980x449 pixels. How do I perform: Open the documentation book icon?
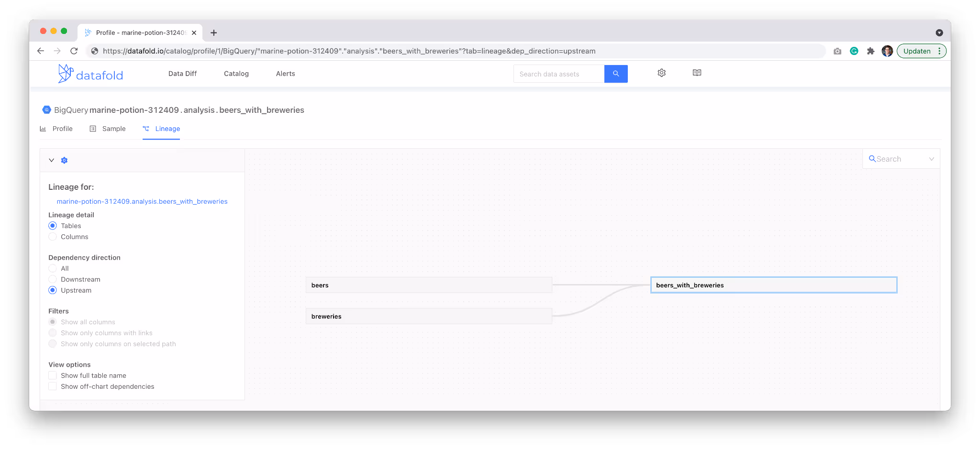coord(697,73)
